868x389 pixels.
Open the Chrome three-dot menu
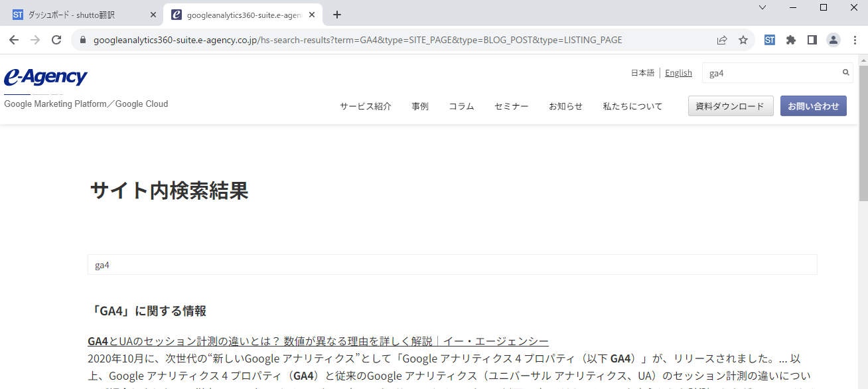coord(853,40)
